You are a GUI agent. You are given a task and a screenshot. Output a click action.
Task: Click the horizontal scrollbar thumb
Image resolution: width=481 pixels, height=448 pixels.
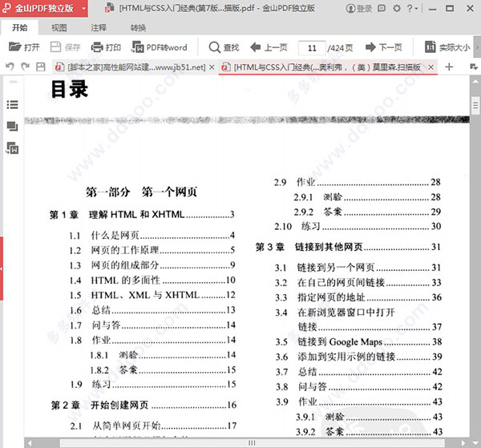click(x=252, y=443)
